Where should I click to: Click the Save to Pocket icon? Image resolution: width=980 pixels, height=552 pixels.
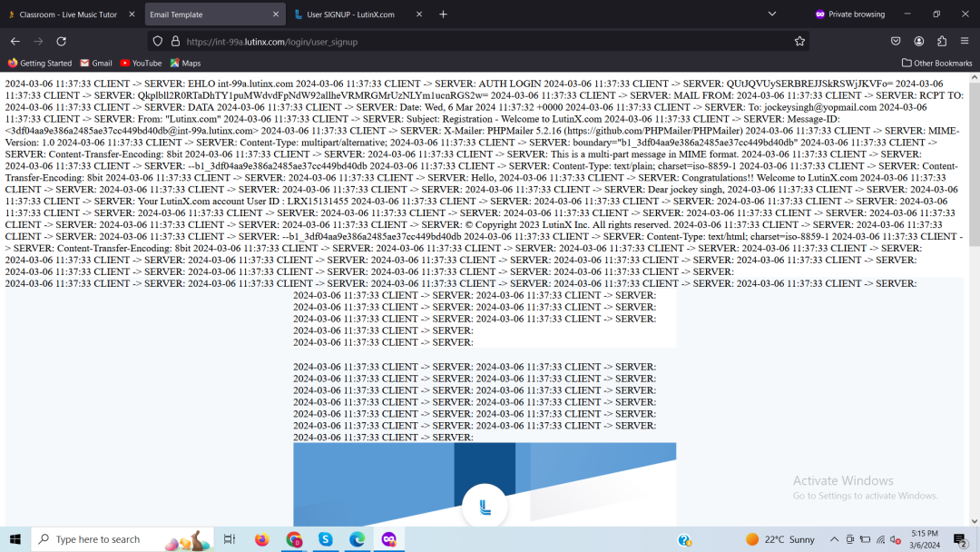896,41
